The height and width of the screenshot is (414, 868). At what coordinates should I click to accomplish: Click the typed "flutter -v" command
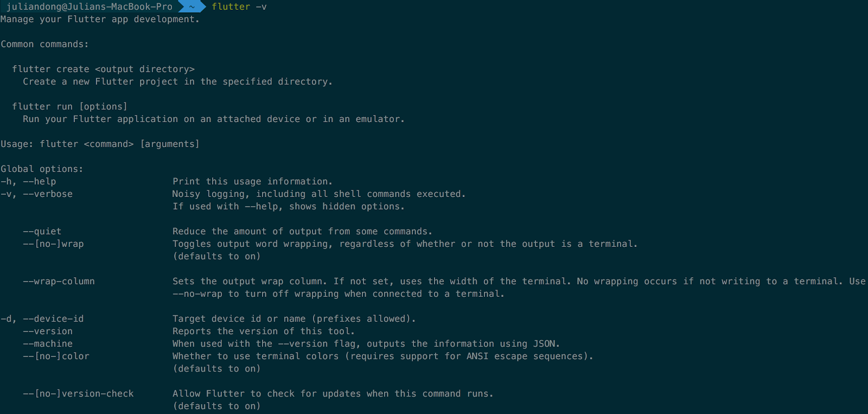(239, 7)
